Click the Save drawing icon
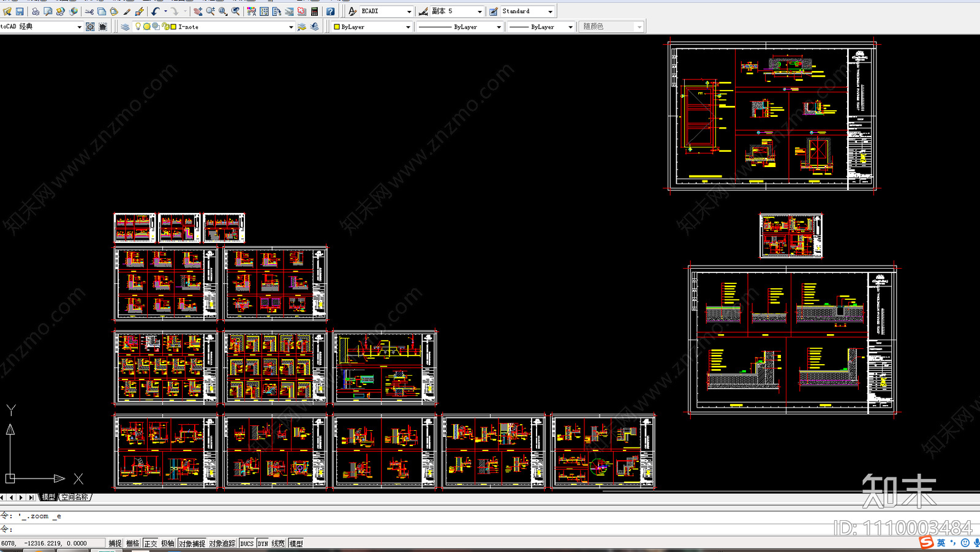980x552 pixels. tap(20, 11)
